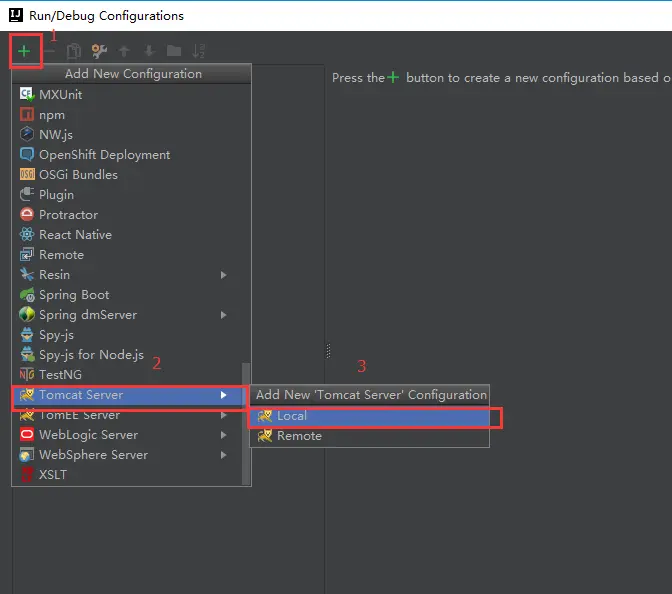This screenshot has width=672, height=594.
Task: Click the Run/Debug Configurations window title
Action: pos(106,16)
